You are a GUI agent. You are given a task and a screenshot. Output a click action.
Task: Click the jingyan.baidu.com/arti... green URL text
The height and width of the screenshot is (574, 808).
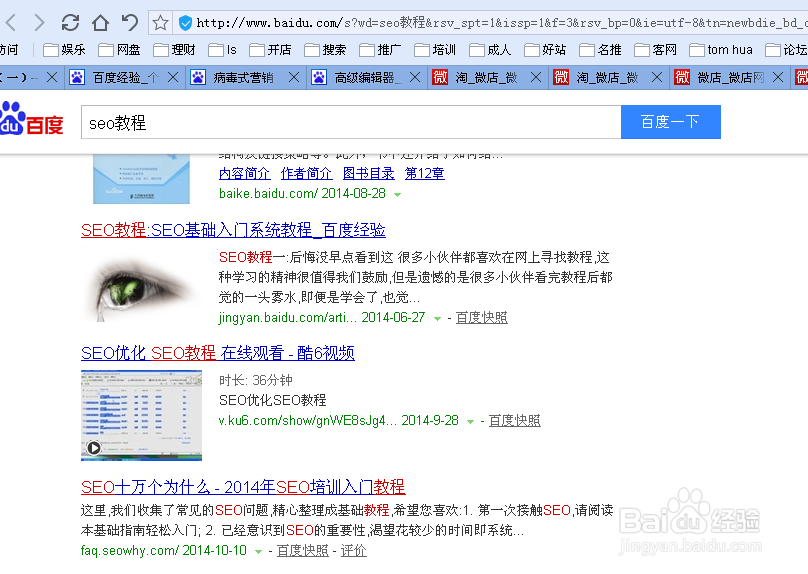pyautogui.click(x=288, y=317)
